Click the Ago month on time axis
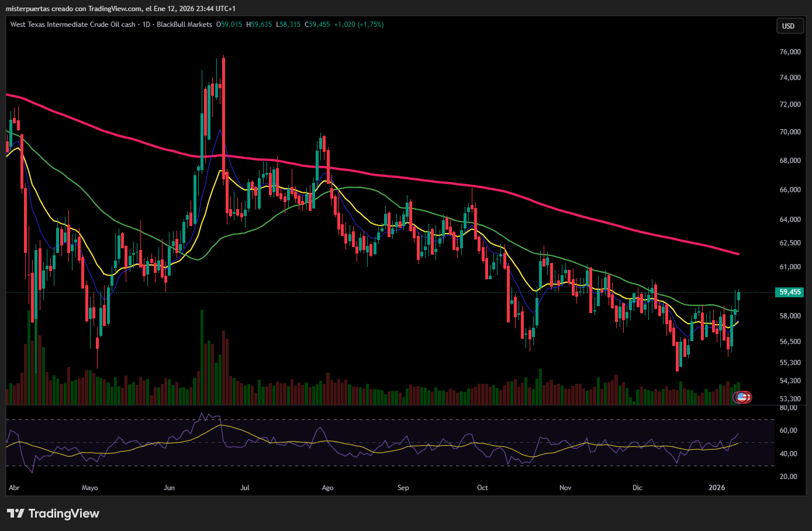This screenshot has height=531, width=812. click(328, 488)
